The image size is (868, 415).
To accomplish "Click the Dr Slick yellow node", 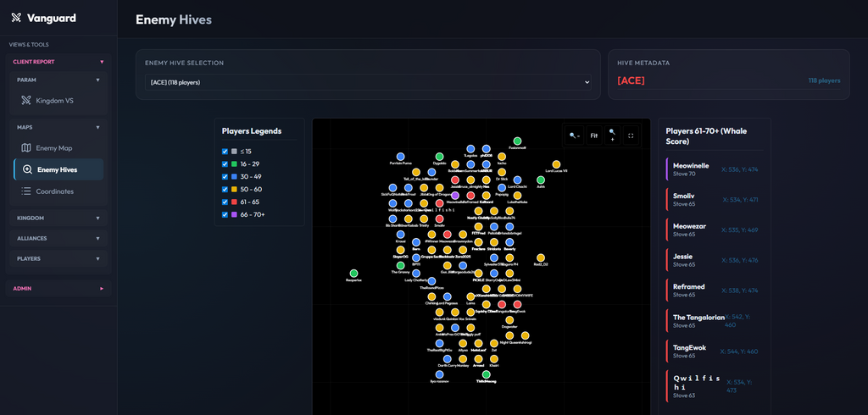I will [502, 172].
